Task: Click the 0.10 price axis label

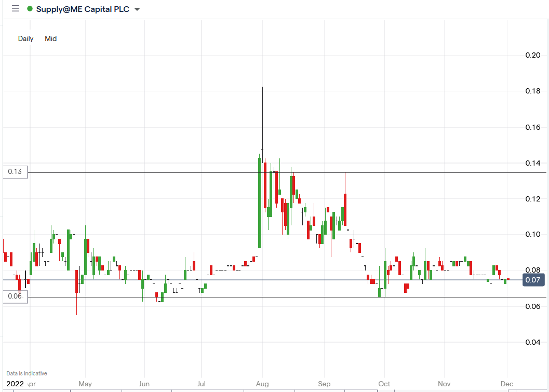Action: tap(533, 234)
